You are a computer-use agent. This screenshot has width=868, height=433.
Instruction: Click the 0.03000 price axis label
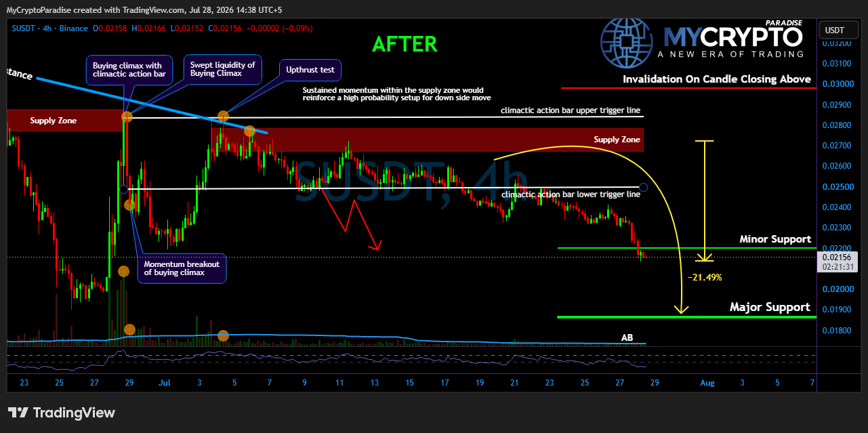click(837, 84)
